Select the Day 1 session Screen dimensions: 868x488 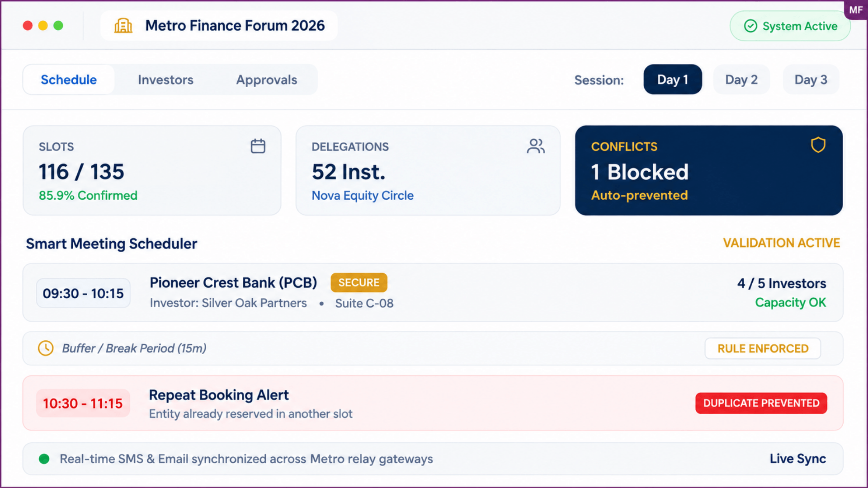673,80
